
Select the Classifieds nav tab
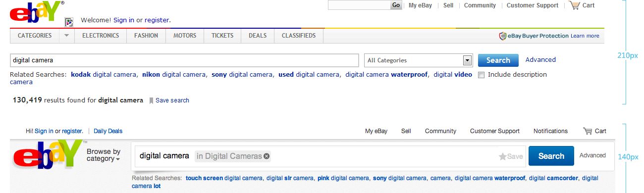point(299,36)
